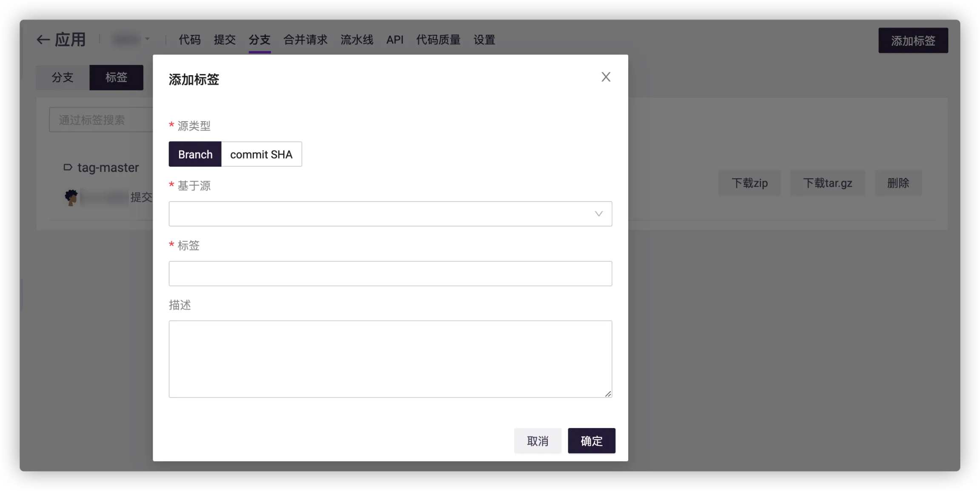Click the 取消 button
This screenshot has width=980, height=491.
click(538, 441)
